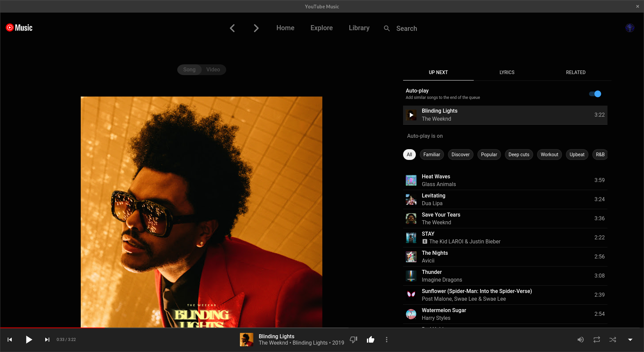Open the RELATED tab
This screenshot has width=644, height=352.
(x=575, y=72)
